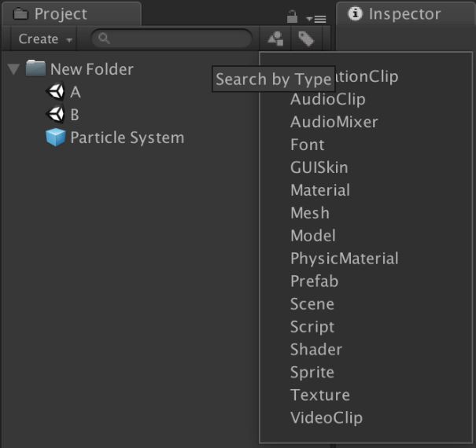Click the Search by Type filter icon
Viewport: 476px width, 448px height.
(x=275, y=39)
